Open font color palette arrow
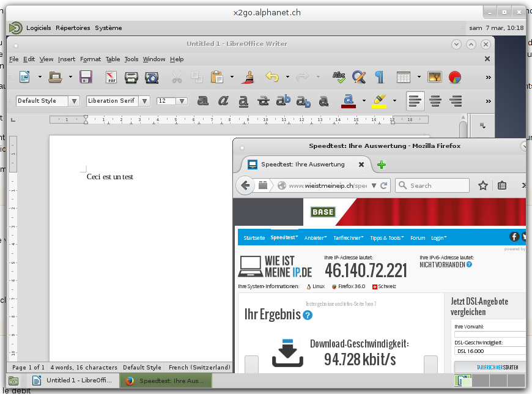The image size is (532, 394). [x=364, y=101]
